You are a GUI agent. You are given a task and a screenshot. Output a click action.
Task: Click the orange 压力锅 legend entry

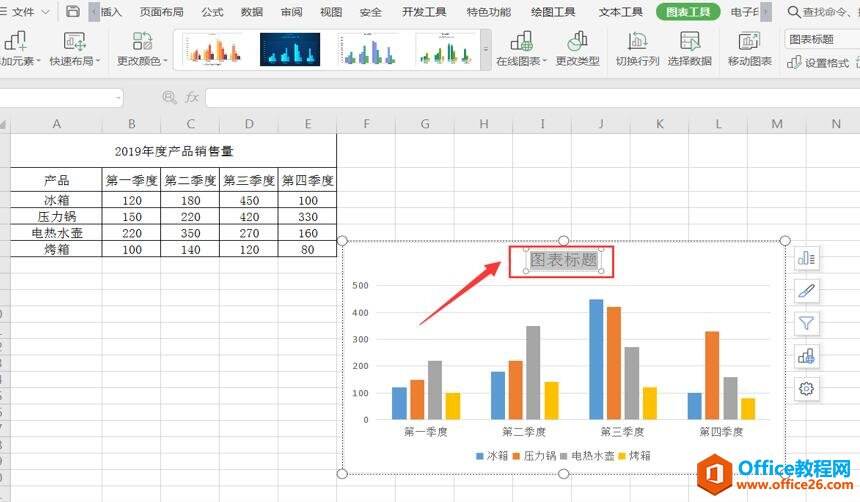[x=534, y=456]
